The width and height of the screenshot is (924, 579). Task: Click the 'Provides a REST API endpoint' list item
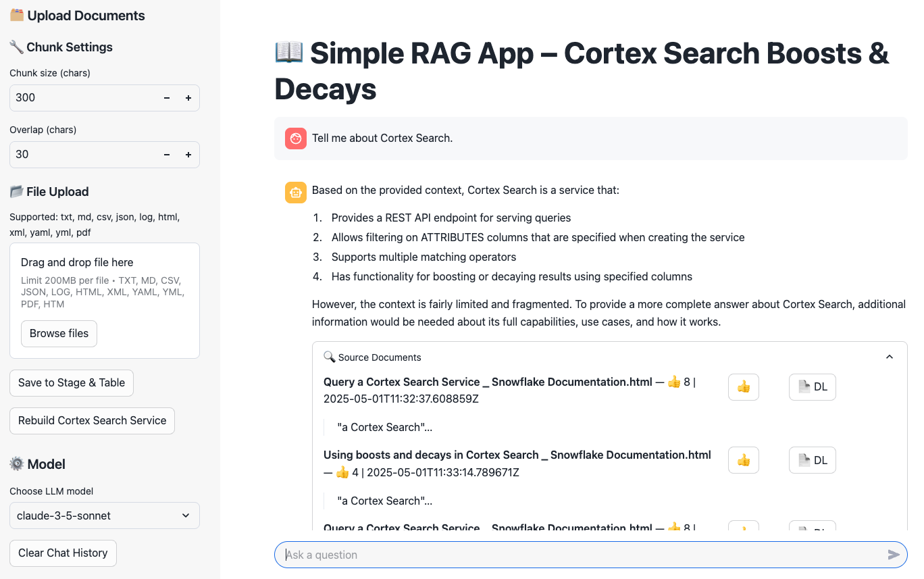tap(451, 218)
